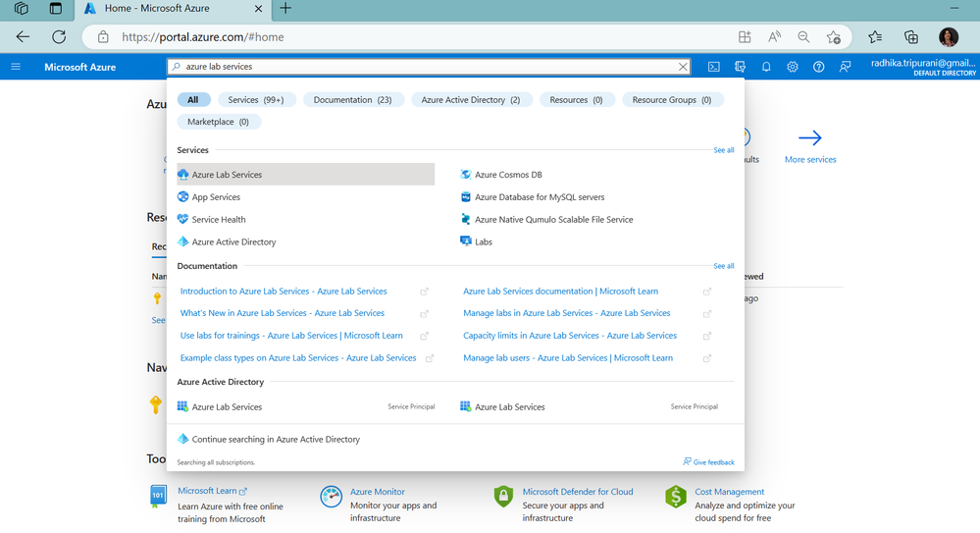Click the browser zoom out icon
This screenshot has height=533, width=980.
click(803, 37)
